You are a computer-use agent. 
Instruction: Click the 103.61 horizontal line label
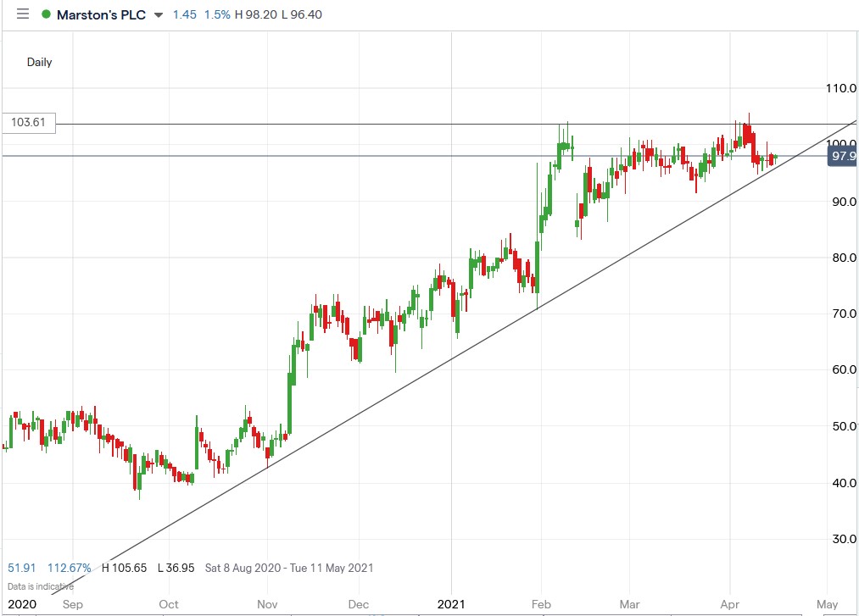tap(29, 122)
